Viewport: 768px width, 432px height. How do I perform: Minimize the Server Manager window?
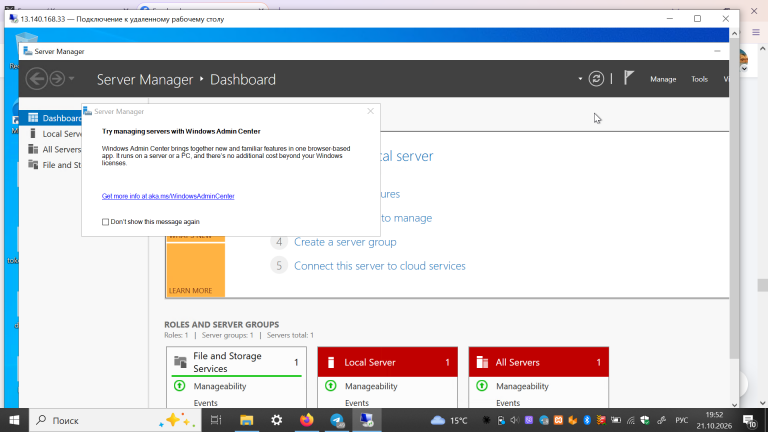717,51
